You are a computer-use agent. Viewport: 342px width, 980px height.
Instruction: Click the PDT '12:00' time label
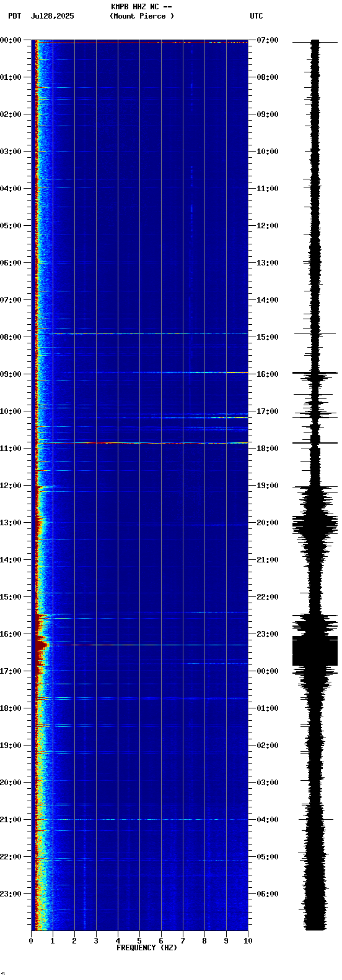(11, 486)
